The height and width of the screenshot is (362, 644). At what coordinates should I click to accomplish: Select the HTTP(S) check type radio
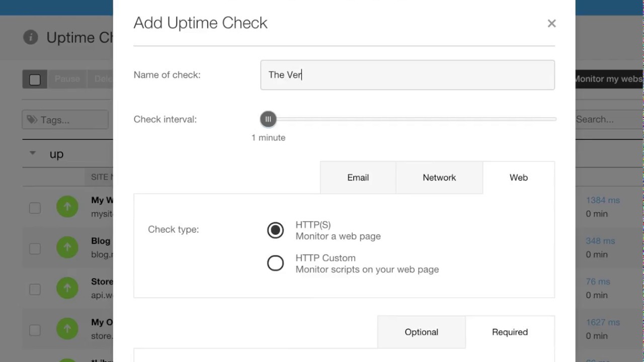[275, 230]
